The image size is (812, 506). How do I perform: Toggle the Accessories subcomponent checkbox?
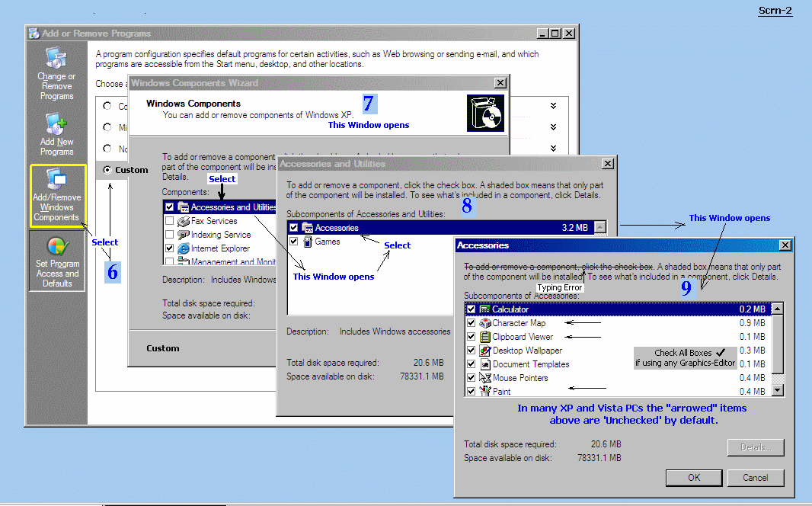click(x=293, y=228)
